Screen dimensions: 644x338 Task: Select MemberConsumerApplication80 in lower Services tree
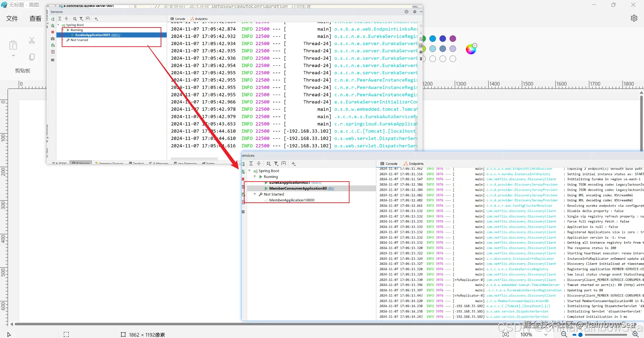pyautogui.click(x=298, y=189)
